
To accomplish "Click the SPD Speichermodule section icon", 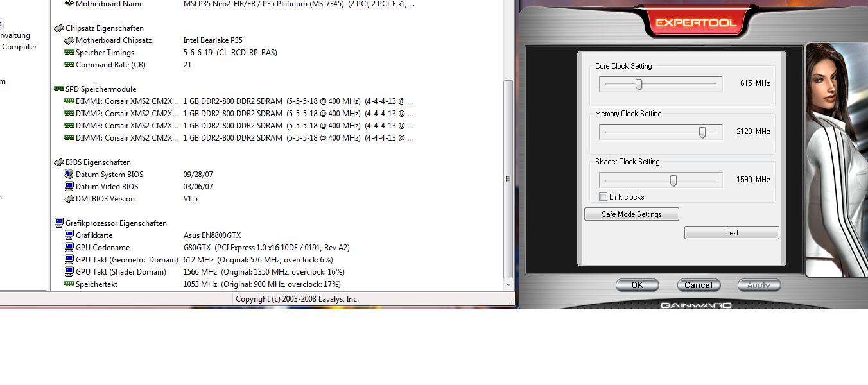I will [x=59, y=89].
